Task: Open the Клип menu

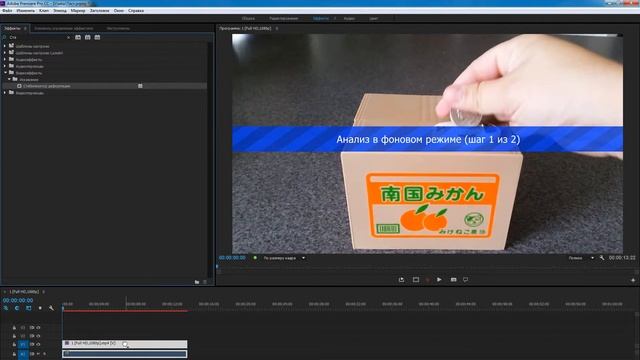Action: (x=44, y=11)
